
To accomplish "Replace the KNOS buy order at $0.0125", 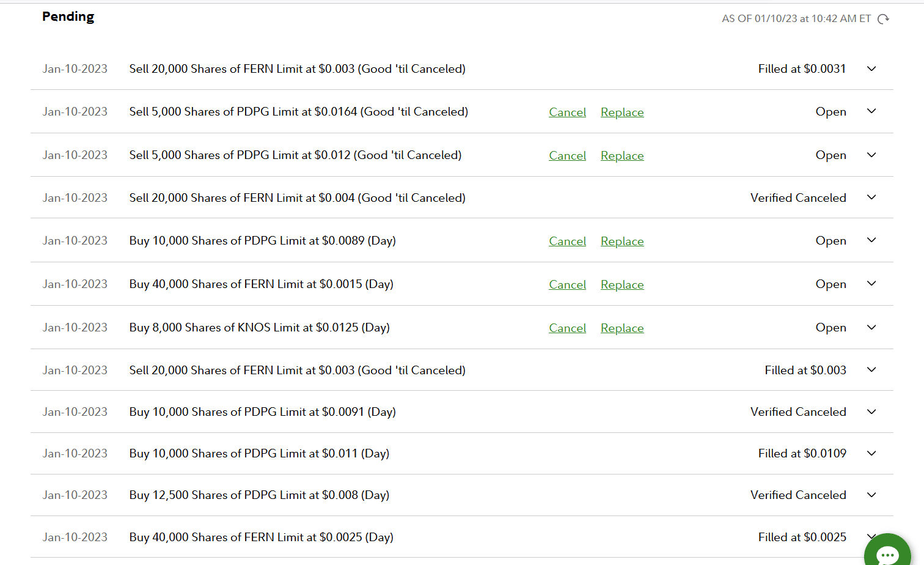I will (622, 328).
